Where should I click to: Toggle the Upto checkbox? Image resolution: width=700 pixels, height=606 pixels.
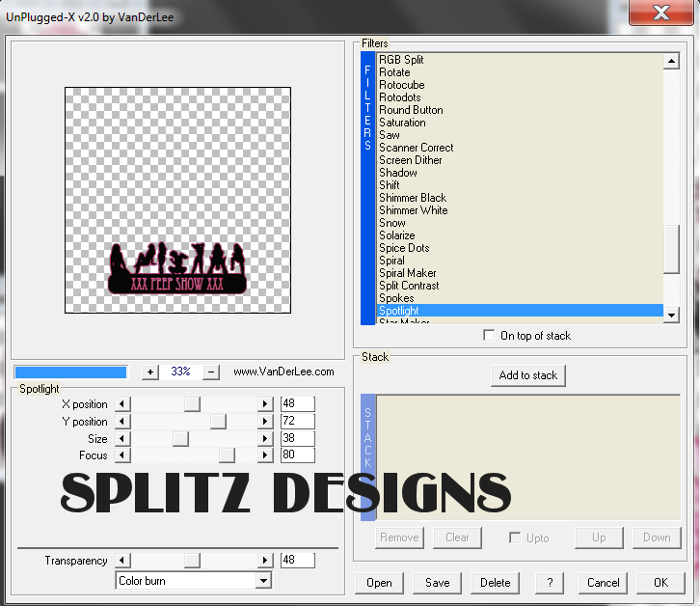pos(515,537)
